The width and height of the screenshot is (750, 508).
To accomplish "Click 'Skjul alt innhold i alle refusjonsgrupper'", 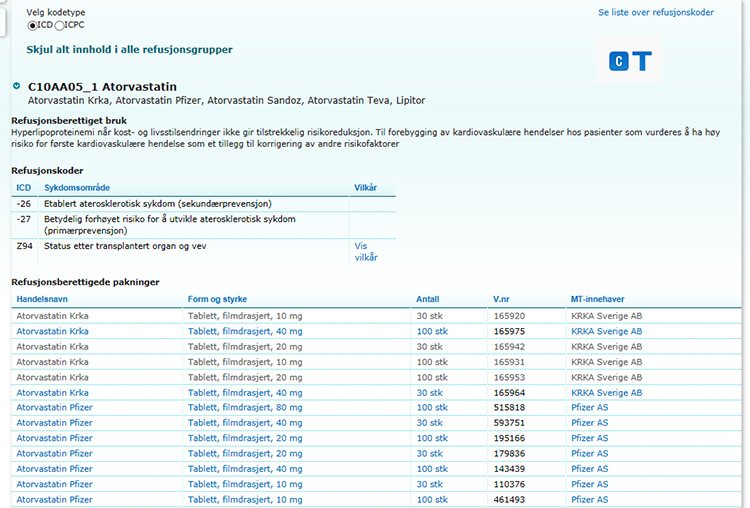I will click(x=129, y=49).
